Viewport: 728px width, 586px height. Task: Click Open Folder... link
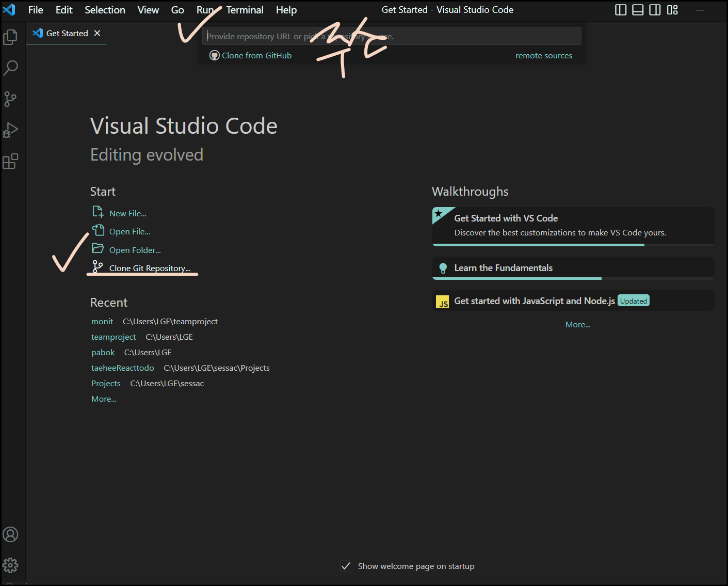coord(135,250)
